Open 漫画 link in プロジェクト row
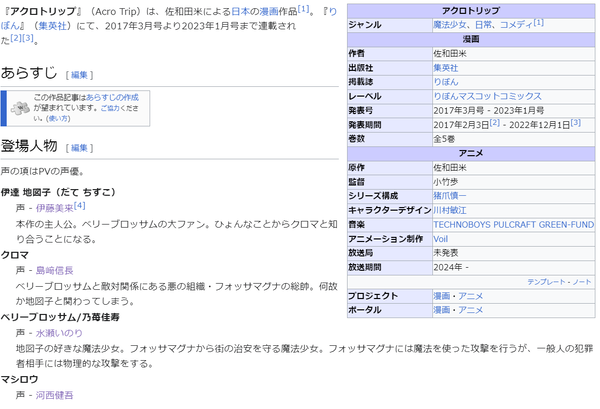 click(x=442, y=296)
